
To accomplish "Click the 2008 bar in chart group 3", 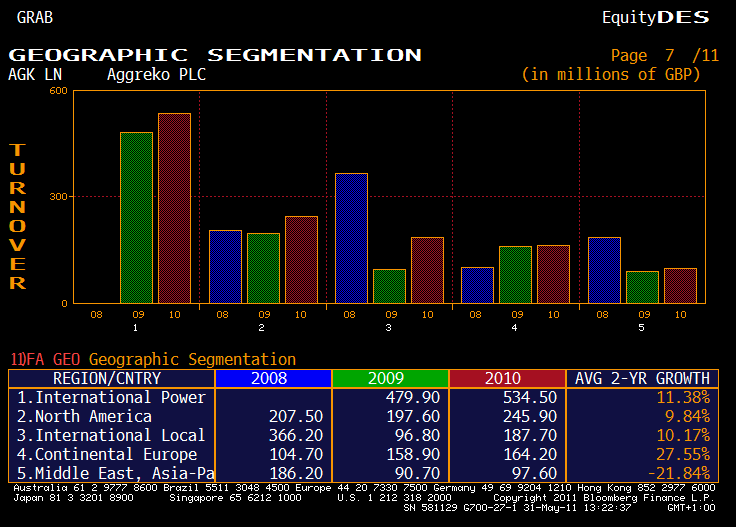I will [x=351, y=237].
